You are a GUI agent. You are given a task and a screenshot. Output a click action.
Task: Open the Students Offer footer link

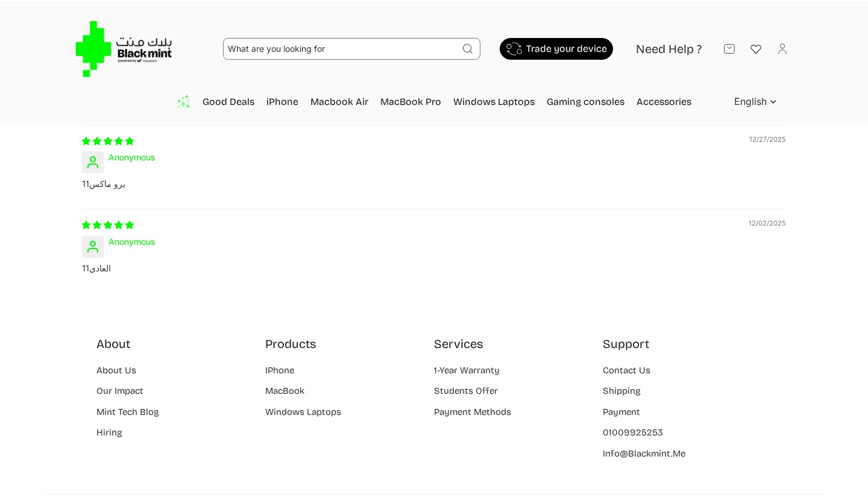tap(466, 391)
